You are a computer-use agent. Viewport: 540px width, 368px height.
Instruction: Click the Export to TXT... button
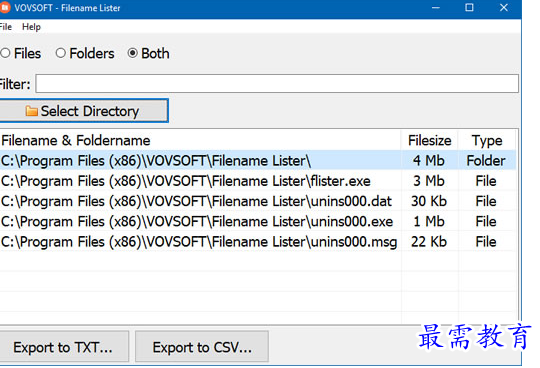(x=64, y=347)
